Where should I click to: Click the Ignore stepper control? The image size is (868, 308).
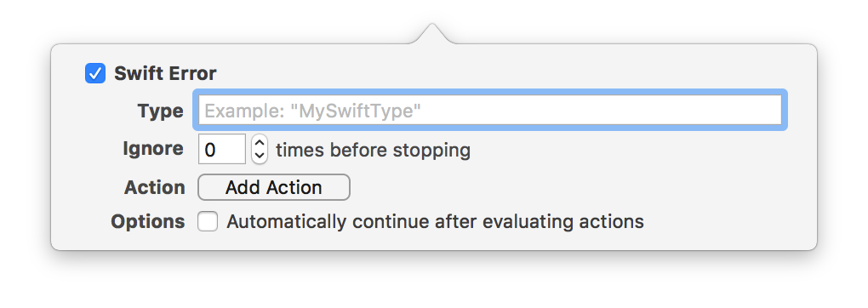260,149
